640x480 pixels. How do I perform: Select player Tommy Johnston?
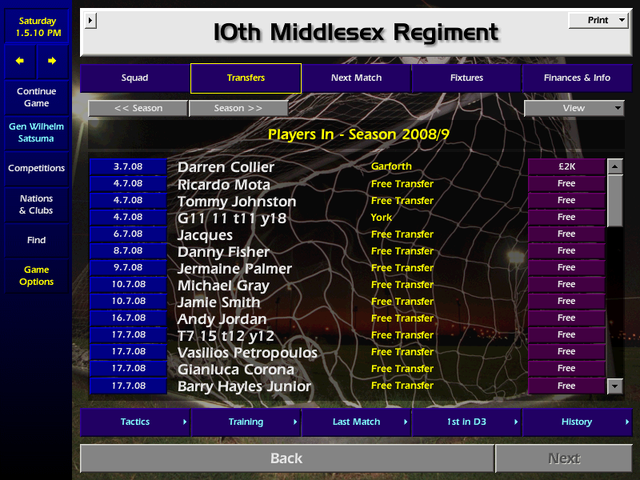coord(237,201)
